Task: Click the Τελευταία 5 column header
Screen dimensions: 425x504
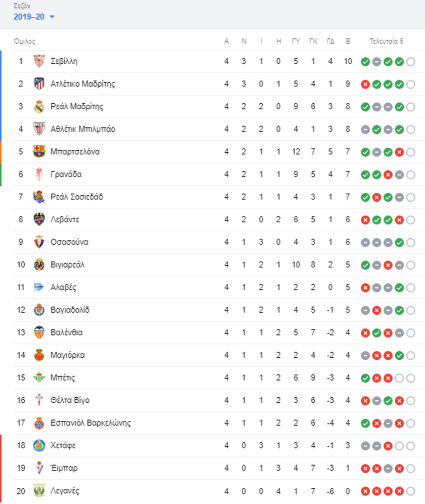Action: [x=386, y=41]
